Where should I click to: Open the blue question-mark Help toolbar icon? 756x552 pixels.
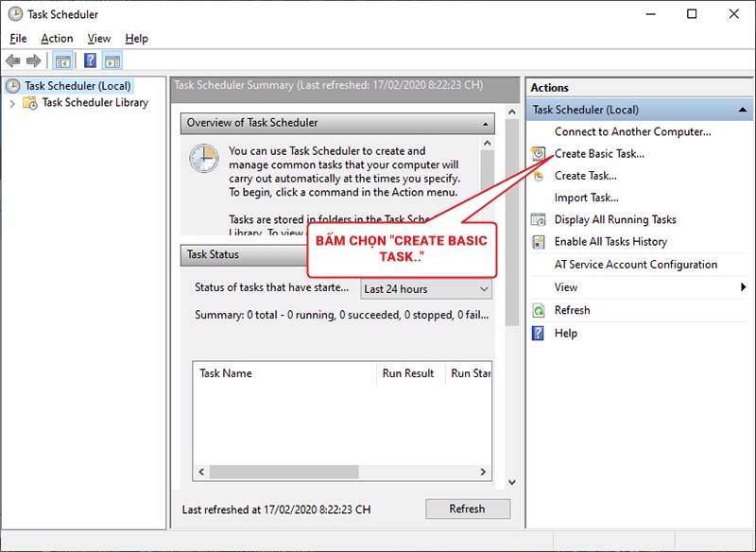point(90,60)
